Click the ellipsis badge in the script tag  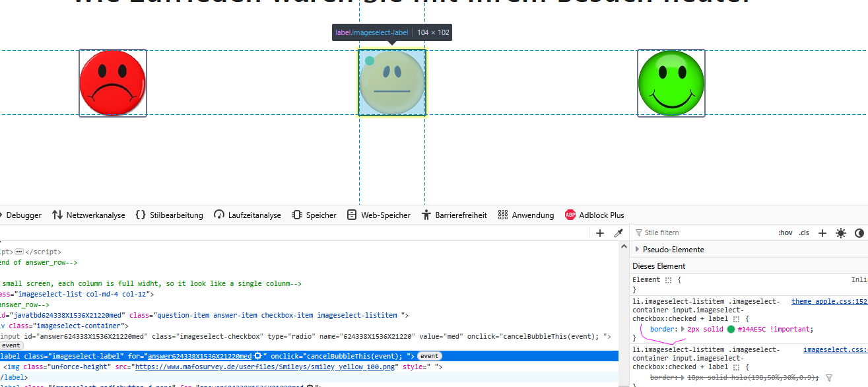19,252
